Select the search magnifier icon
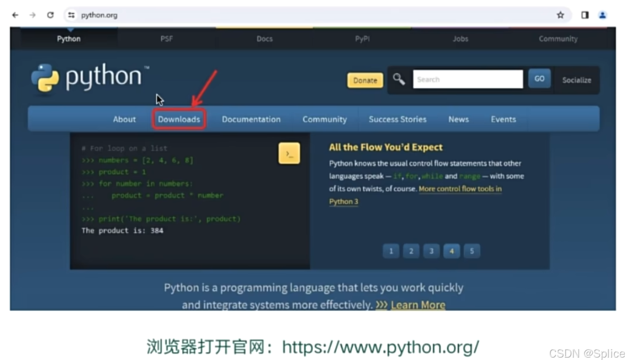The height and width of the screenshot is (364, 627). coord(399,78)
